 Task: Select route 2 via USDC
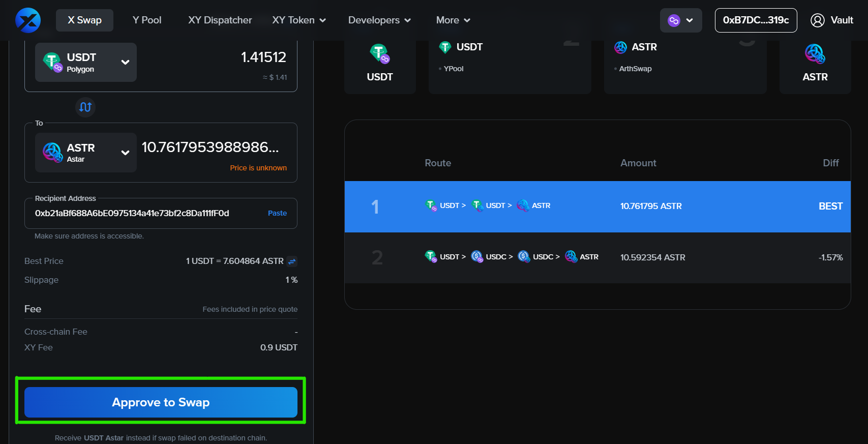click(597, 258)
